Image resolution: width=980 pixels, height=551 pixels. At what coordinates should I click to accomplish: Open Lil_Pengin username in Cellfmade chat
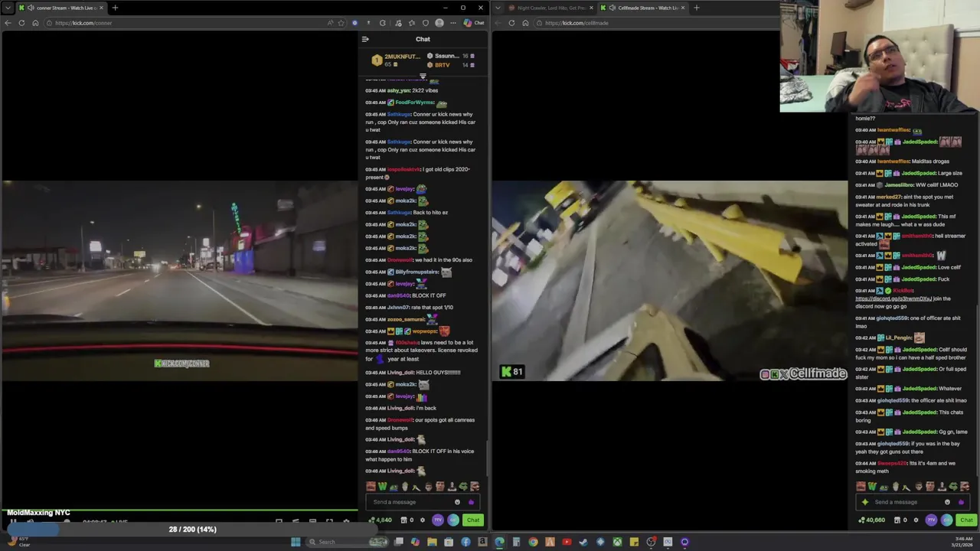point(899,337)
